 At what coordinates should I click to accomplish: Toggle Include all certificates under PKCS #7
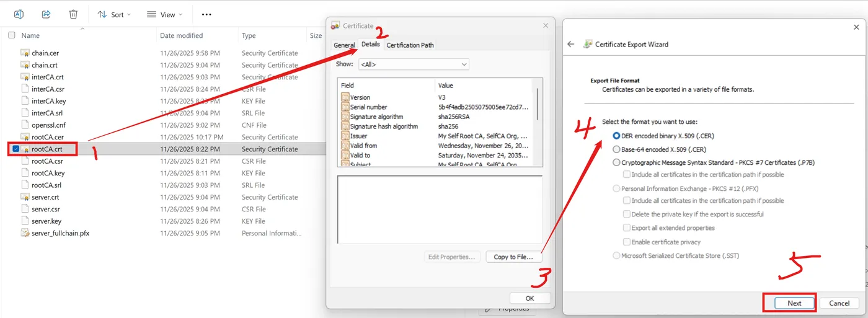tap(627, 175)
